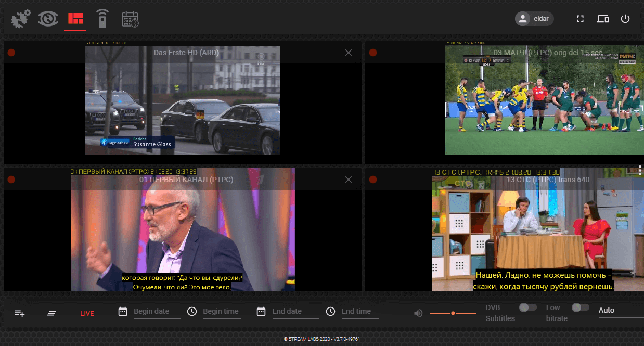Click the eldar user account chip
This screenshot has height=346, width=644.
tap(534, 19)
